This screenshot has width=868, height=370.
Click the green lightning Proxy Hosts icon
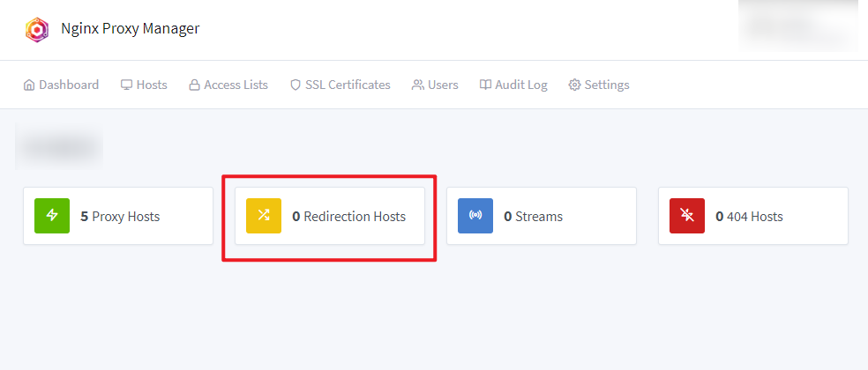pos(52,216)
